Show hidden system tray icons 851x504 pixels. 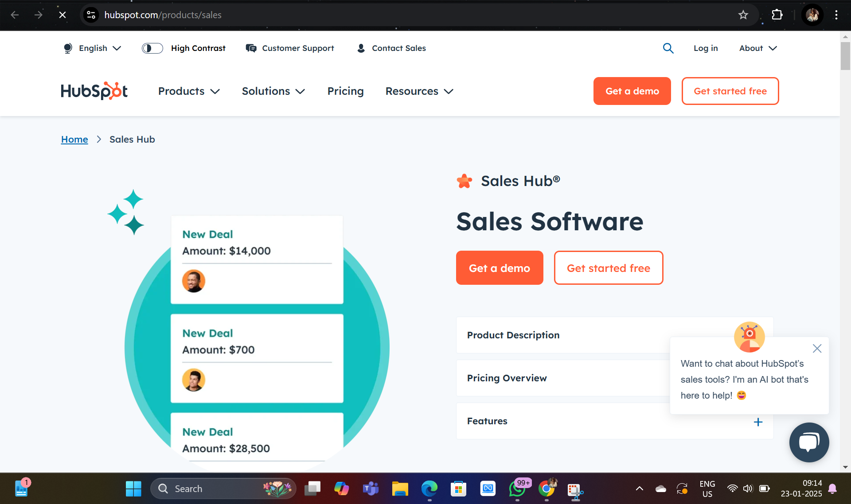pyautogui.click(x=639, y=488)
